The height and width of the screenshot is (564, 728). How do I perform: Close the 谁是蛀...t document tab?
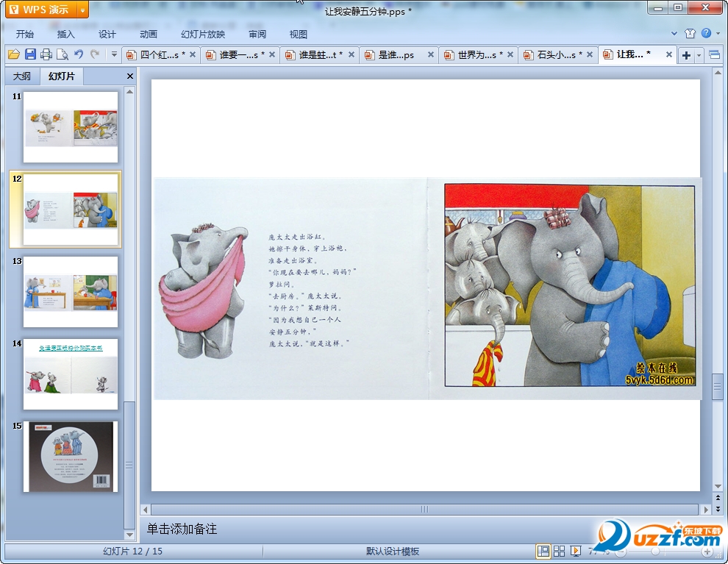point(351,54)
